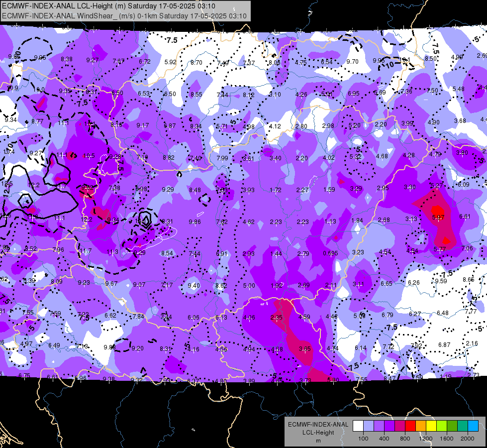The image size is (487, 448).
Task: Click the 3.30 grid value
Action: tap(410, 187)
